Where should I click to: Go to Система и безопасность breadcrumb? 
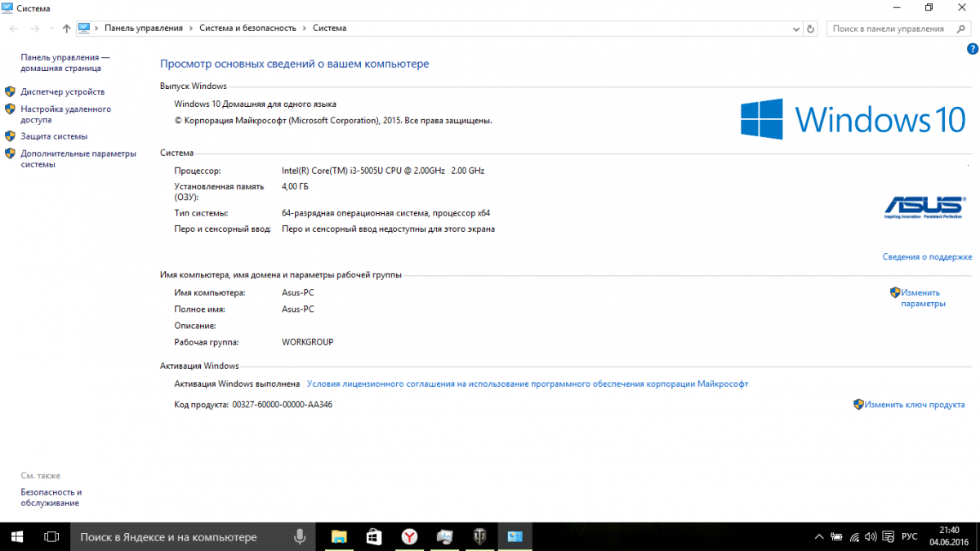pyautogui.click(x=247, y=28)
